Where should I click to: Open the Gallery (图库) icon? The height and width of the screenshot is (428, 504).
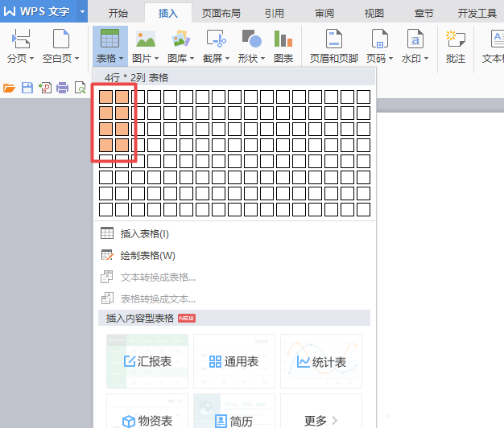tap(180, 39)
